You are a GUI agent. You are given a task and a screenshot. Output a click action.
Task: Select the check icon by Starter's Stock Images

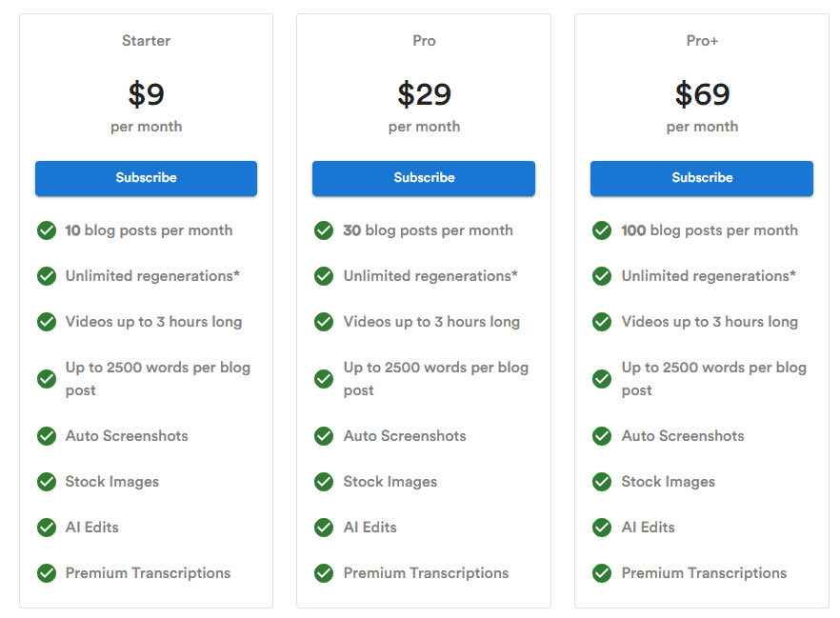46,482
